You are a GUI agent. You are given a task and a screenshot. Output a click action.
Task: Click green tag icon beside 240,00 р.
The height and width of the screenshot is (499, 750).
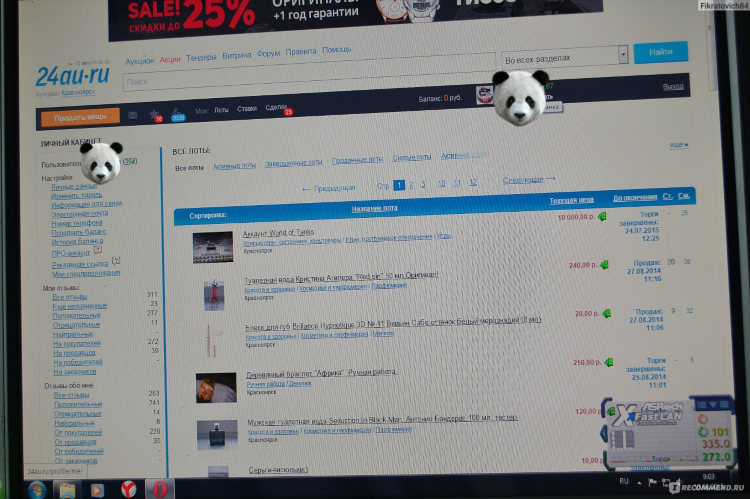[604, 265]
